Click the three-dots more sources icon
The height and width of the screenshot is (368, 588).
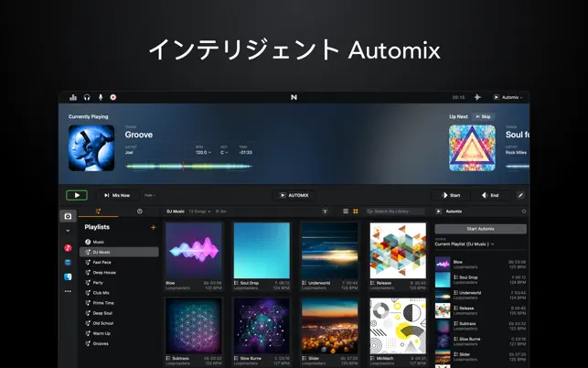pos(68,291)
